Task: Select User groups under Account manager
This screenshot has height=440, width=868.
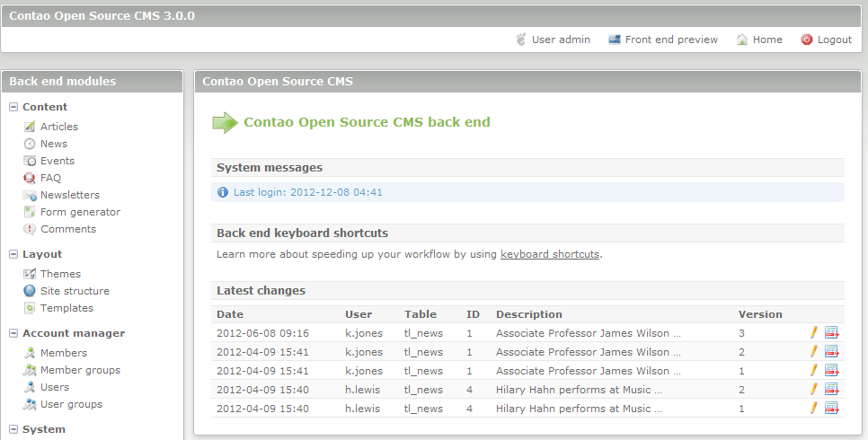Action: coord(71,404)
